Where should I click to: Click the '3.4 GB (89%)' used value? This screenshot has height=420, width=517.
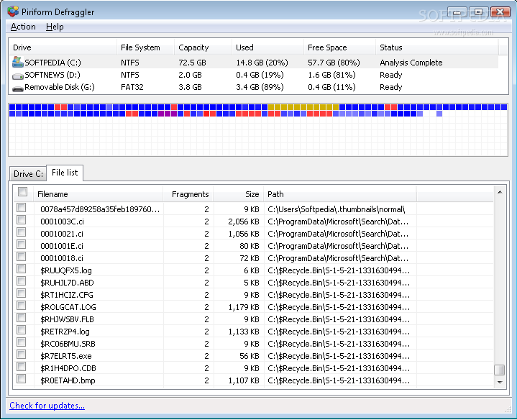click(260, 87)
